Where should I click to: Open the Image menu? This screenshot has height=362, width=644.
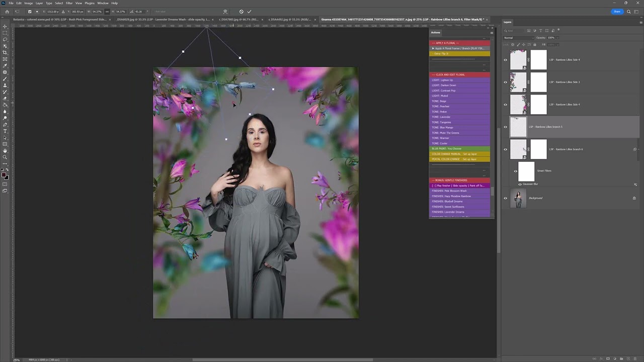tap(28, 3)
